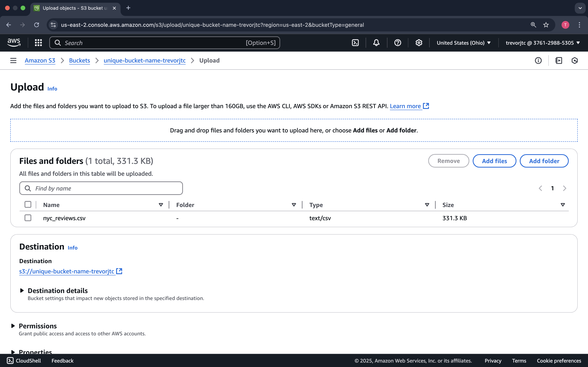The height and width of the screenshot is (367, 588).
Task: Open the Settings gear in the top bar
Action: point(419,43)
